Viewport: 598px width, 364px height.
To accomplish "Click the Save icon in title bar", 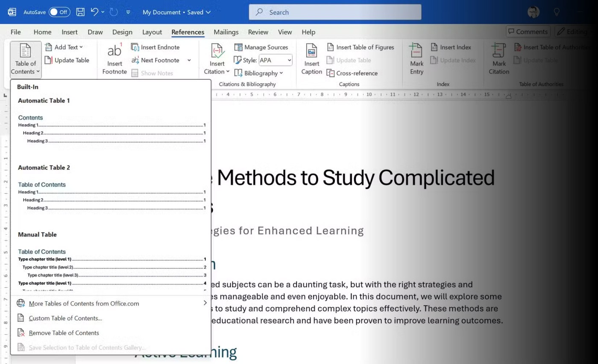I will point(80,12).
